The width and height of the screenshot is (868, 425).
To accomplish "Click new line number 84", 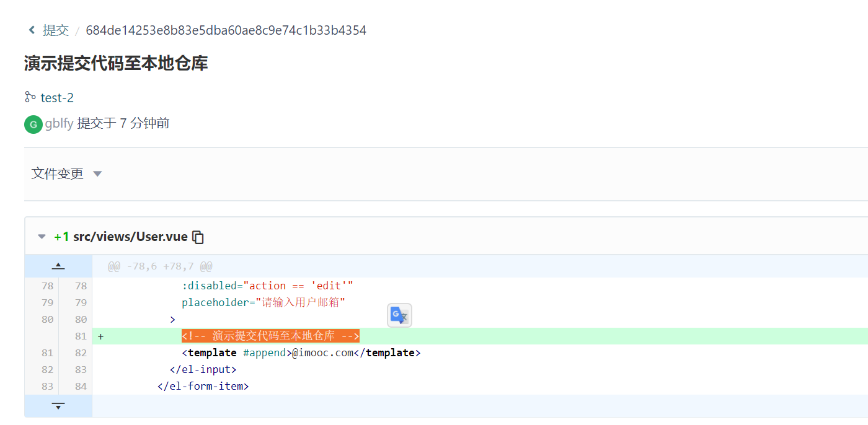I will pyautogui.click(x=81, y=387).
